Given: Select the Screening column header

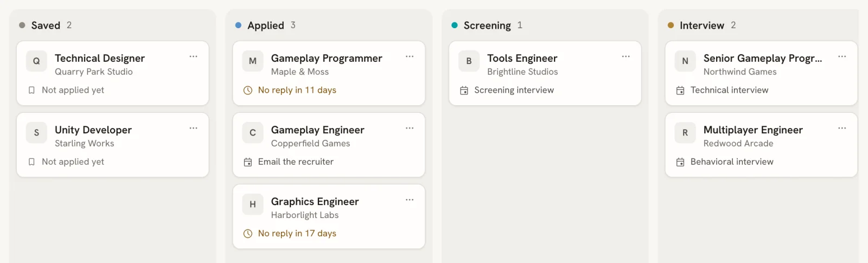Looking at the screenshot, I should (x=487, y=25).
